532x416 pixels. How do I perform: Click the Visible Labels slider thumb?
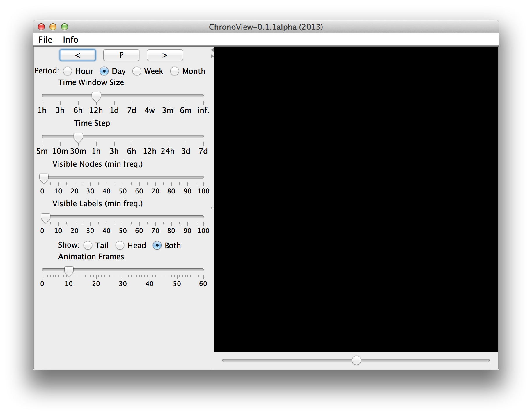[x=46, y=218]
